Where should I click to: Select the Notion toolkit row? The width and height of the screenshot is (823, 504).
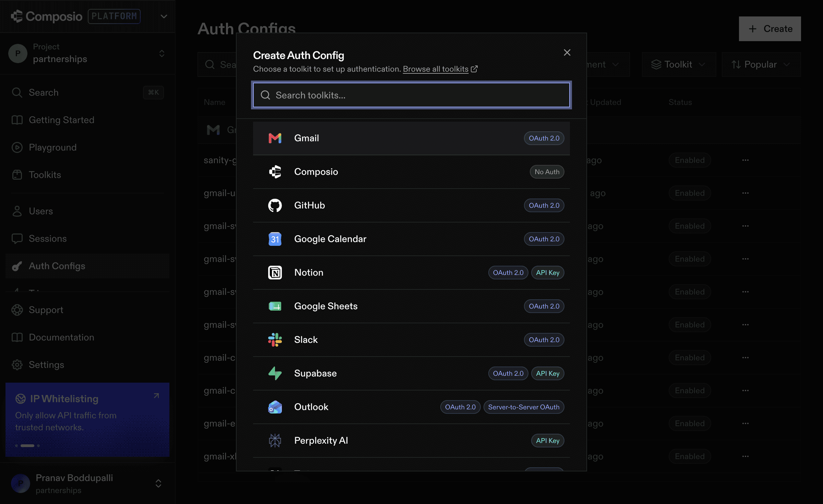(411, 273)
